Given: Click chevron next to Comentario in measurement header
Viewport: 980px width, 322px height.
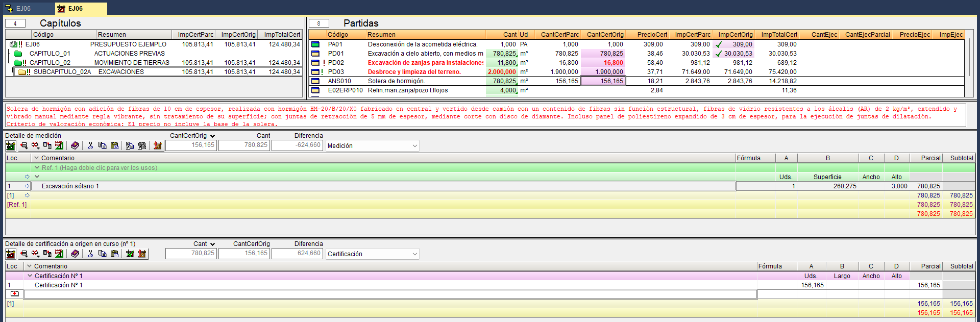Looking at the screenshot, I should (36, 158).
